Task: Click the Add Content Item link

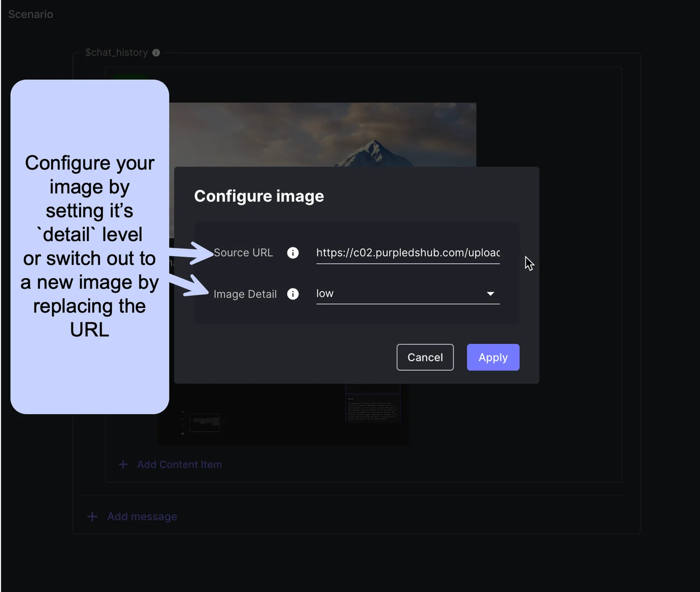Action: [x=179, y=464]
